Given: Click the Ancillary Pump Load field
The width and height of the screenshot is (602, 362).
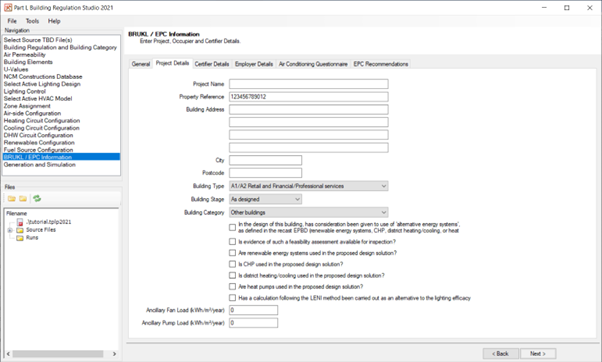Looking at the screenshot, I should point(253,323).
